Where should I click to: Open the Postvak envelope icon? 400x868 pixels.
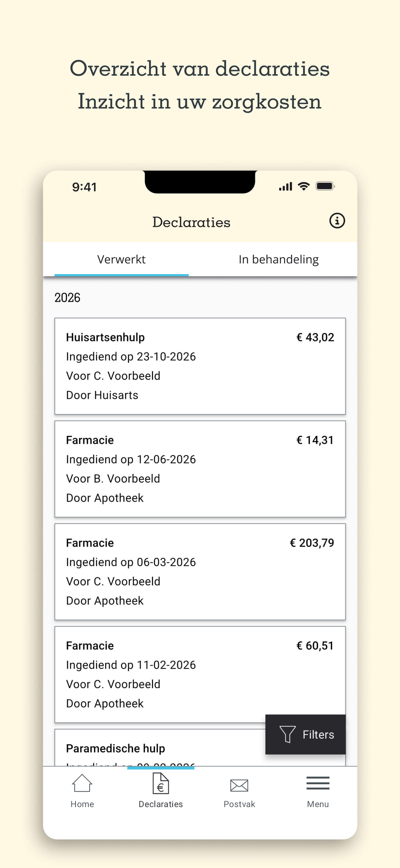click(239, 786)
